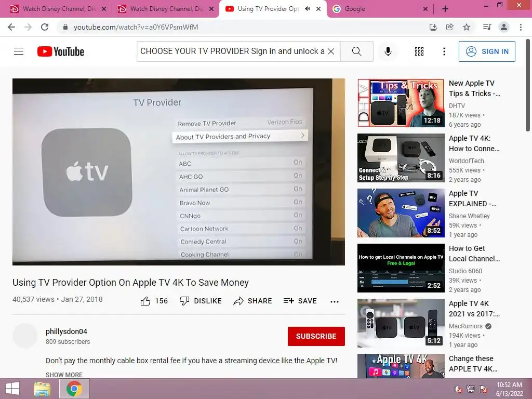This screenshot has height=399, width=532.
Task: Click the Action Center flag tray icon
Action: click(x=483, y=389)
